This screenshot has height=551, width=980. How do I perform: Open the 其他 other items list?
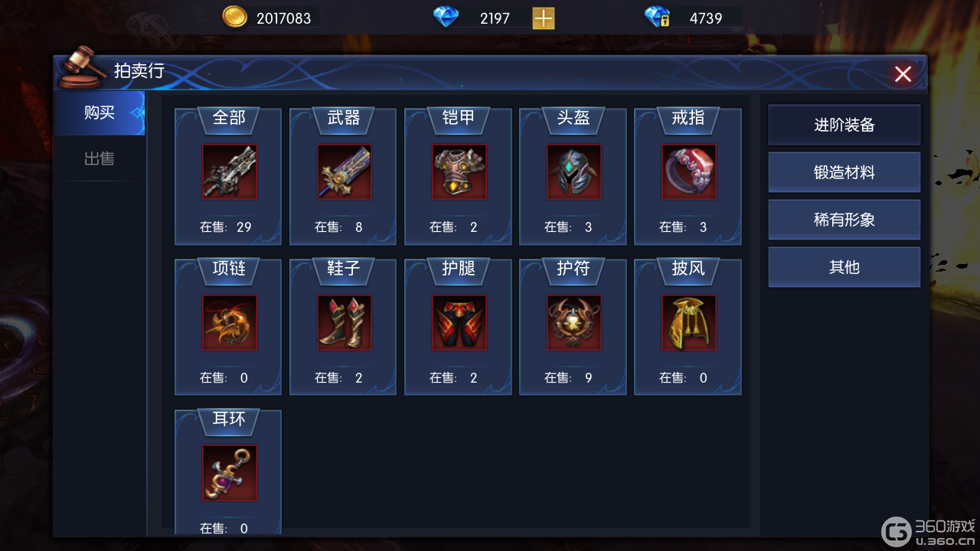click(x=844, y=267)
